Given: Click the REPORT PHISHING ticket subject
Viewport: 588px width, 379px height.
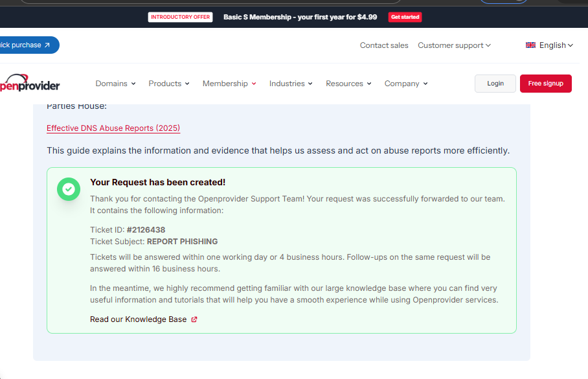Looking at the screenshot, I should pos(182,241).
